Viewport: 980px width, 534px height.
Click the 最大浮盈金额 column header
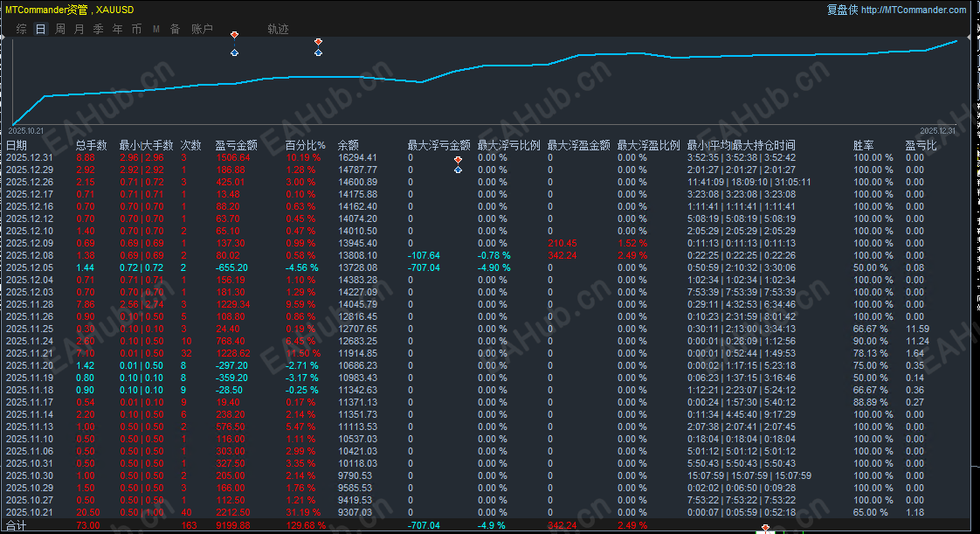click(x=579, y=145)
